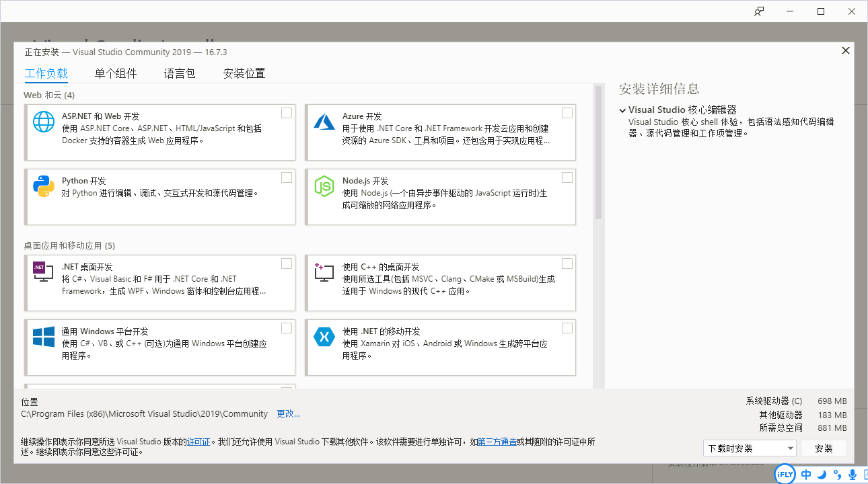Click the ASP.NET globe icon
The width and height of the screenshot is (868, 484).
tap(44, 122)
